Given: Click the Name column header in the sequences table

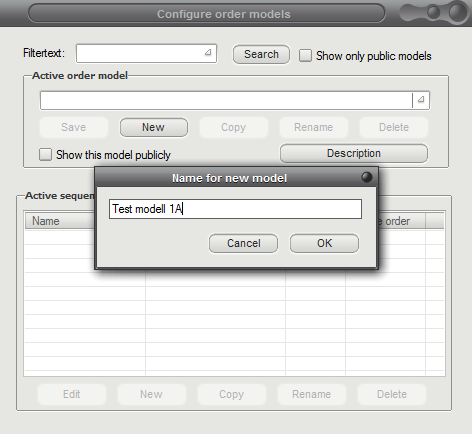Looking at the screenshot, I should tap(60, 221).
